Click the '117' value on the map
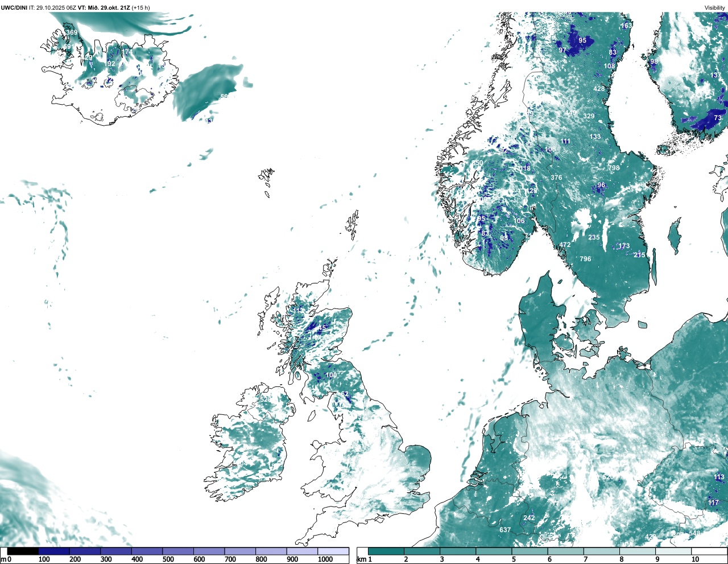 click(714, 503)
